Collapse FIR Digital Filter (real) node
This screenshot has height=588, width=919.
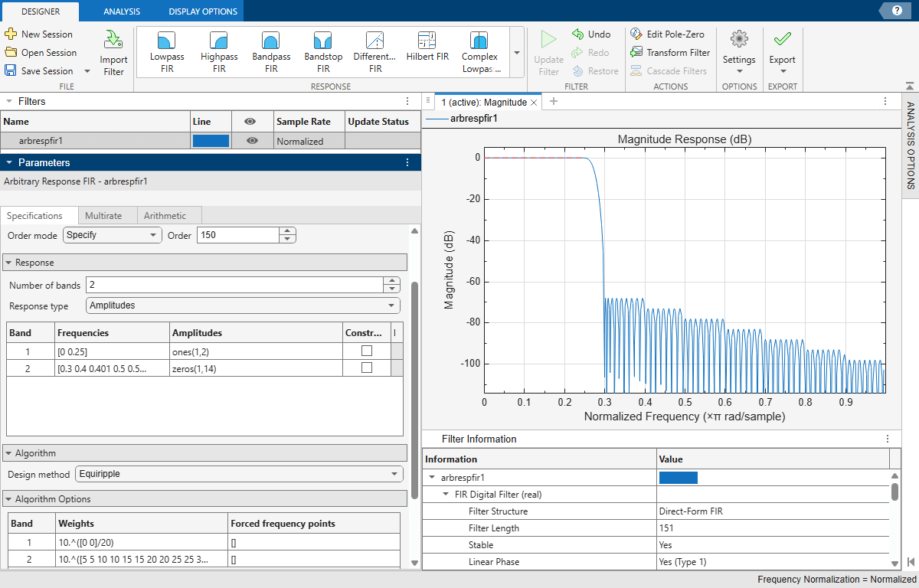click(x=446, y=495)
